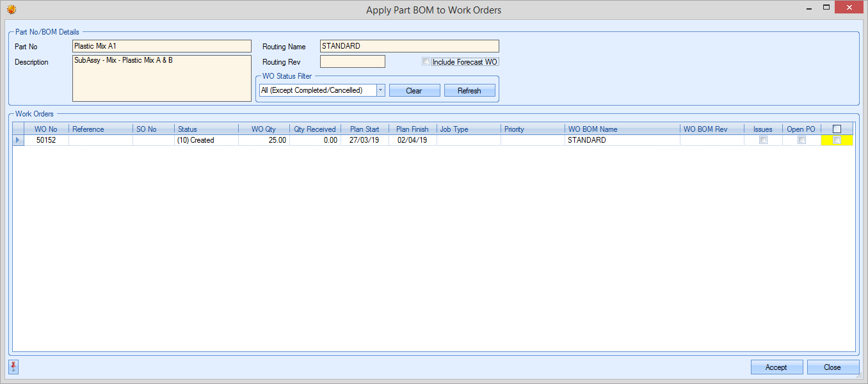Open the WO Status Filter dropdown

tap(380, 90)
